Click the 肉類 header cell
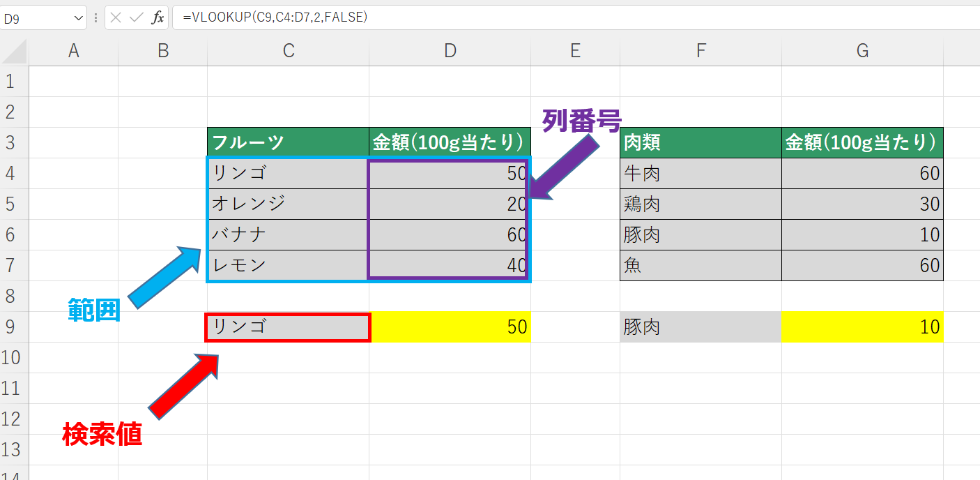Viewport: 980px width, 480px height. [700, 142]
